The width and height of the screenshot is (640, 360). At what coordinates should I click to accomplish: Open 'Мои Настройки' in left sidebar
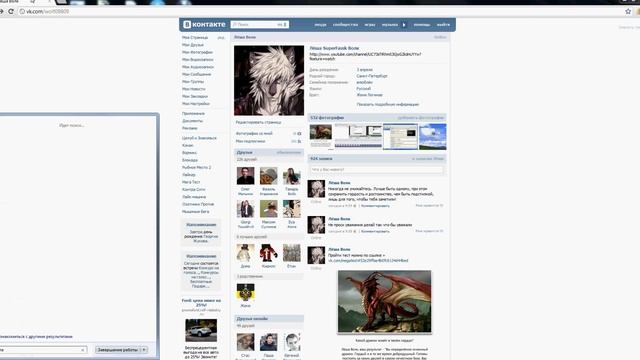click(196, 104)
